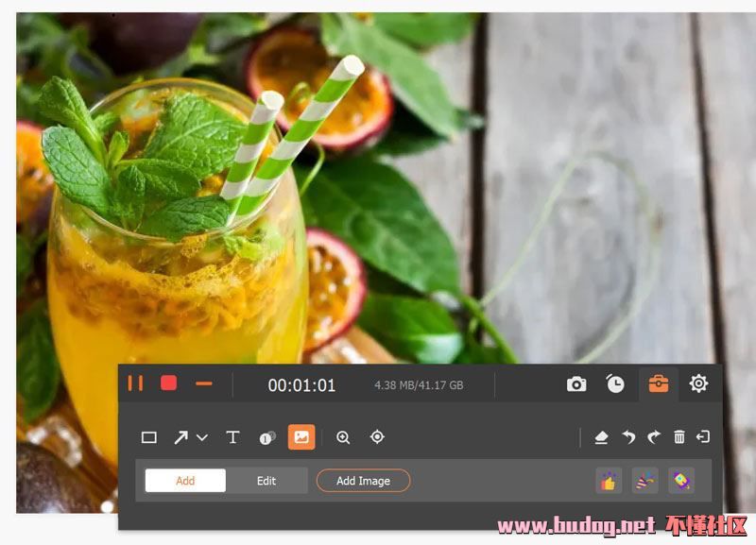The height and width of the screenshot is (545, 756).
Task: Select the arrow drawing tool
Action: 180,437
